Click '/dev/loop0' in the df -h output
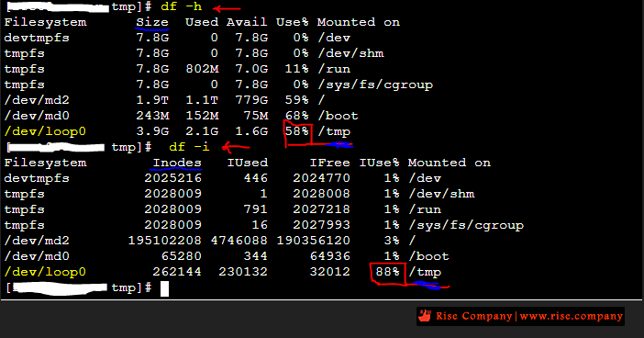 tap(45, 131)
